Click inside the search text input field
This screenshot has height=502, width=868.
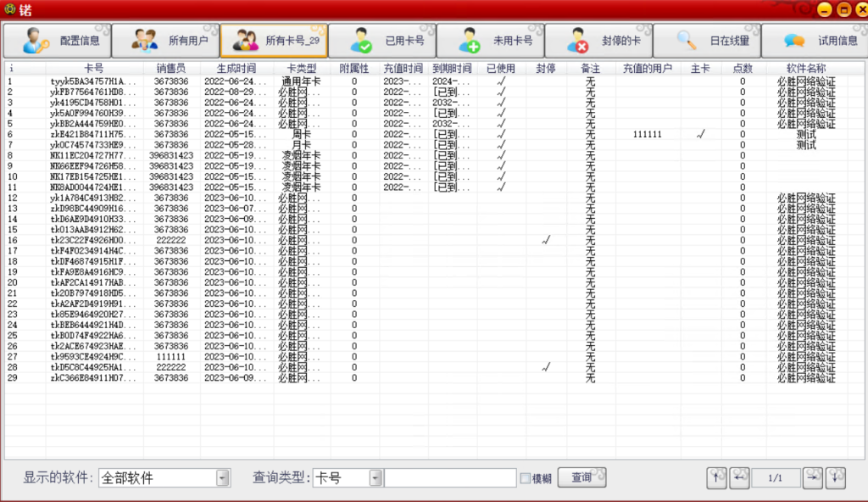[x=449, y=477]
